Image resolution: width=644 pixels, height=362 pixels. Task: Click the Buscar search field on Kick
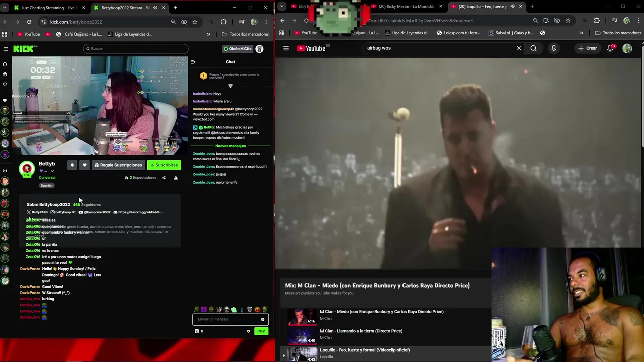(x=135, y=49)
